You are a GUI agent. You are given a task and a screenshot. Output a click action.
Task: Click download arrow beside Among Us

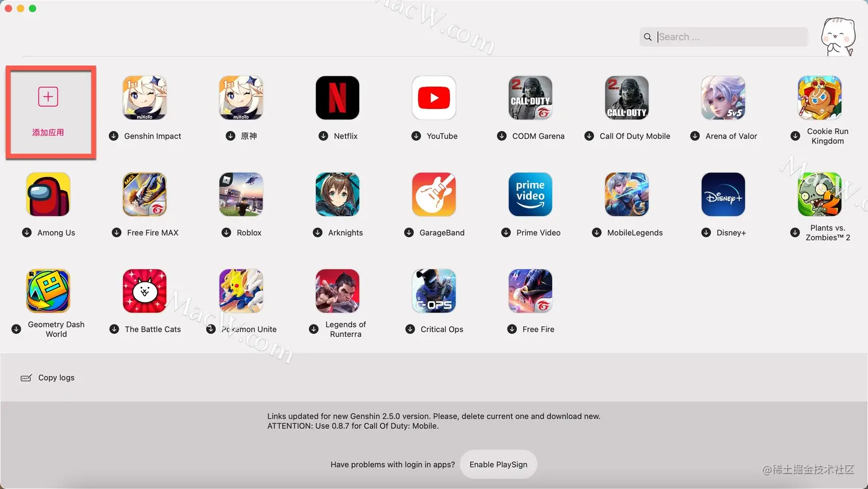[x=27, y=233]
